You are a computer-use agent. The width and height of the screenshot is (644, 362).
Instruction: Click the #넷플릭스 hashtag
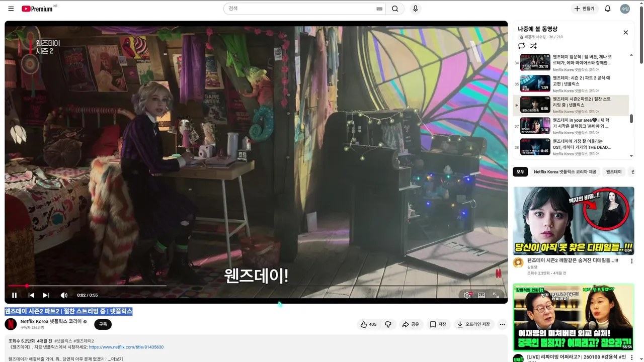tap(63, 341)
